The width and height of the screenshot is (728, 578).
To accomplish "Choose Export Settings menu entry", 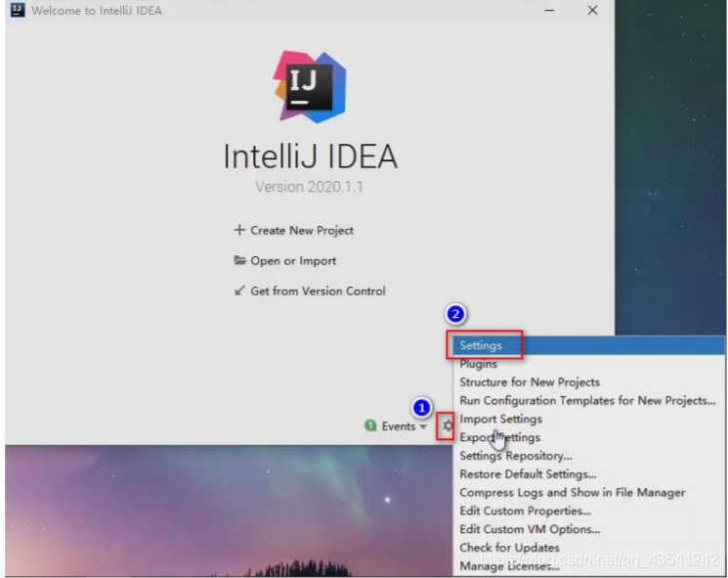I will click(x=588, y=437).
